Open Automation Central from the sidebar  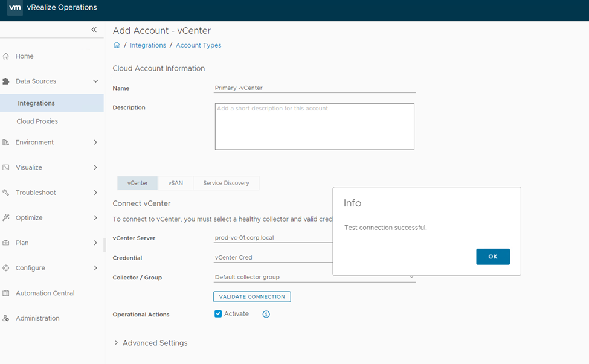coord(45,293)
